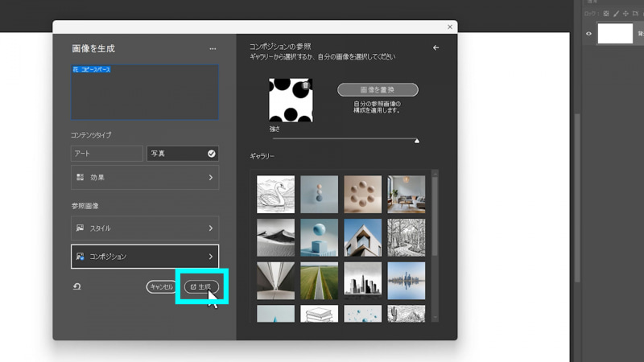Click the 画像を置換 button
Image resolution: width=644 pixels, height=362 pixels.
pyautogui.click(x=378, y=89)
